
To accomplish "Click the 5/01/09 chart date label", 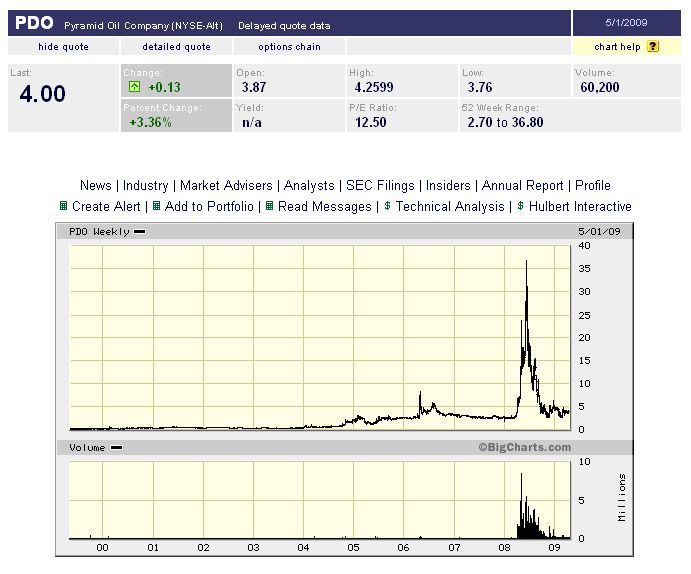I will coord(599,231).
